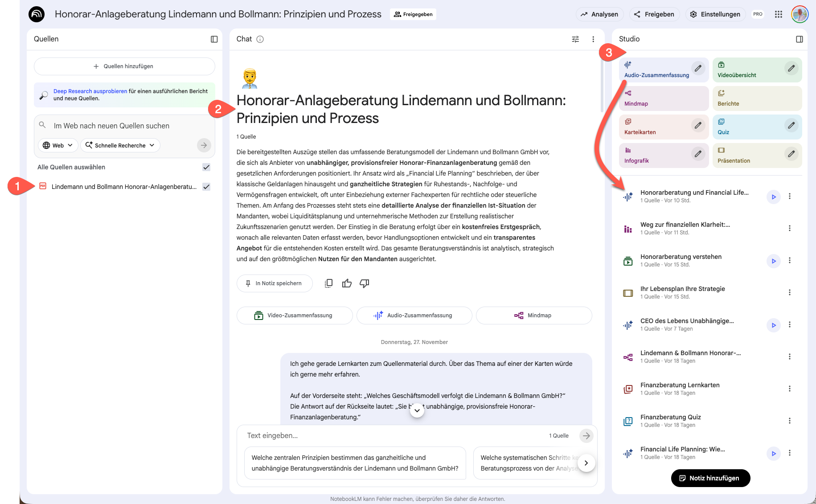This screenshot has height=504, width=816.
Task: Open chat configuration sliders icon
Action: point(575,39)
